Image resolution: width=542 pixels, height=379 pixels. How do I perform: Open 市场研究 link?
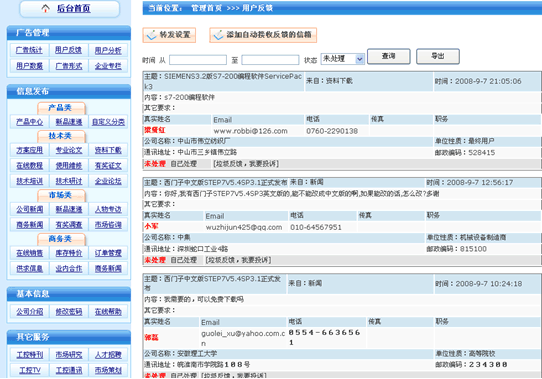pyautogui.click(x=69, y=355)
